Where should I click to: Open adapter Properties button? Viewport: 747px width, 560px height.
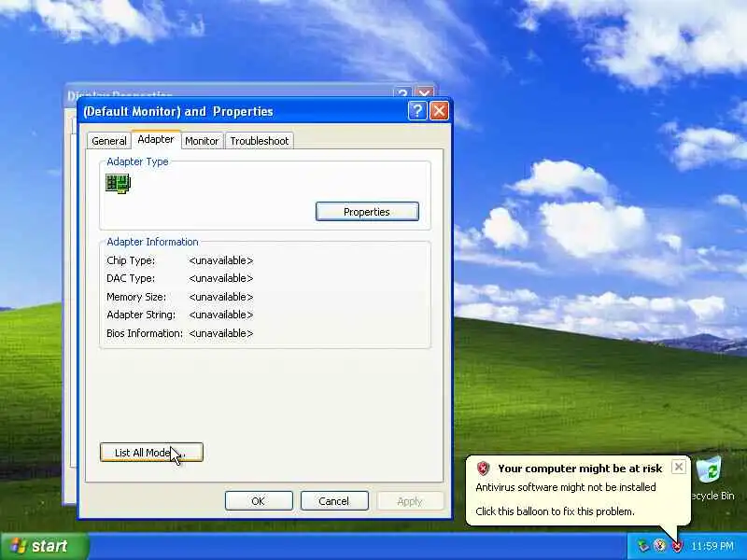pyautogui.click(x=367, y=212)
